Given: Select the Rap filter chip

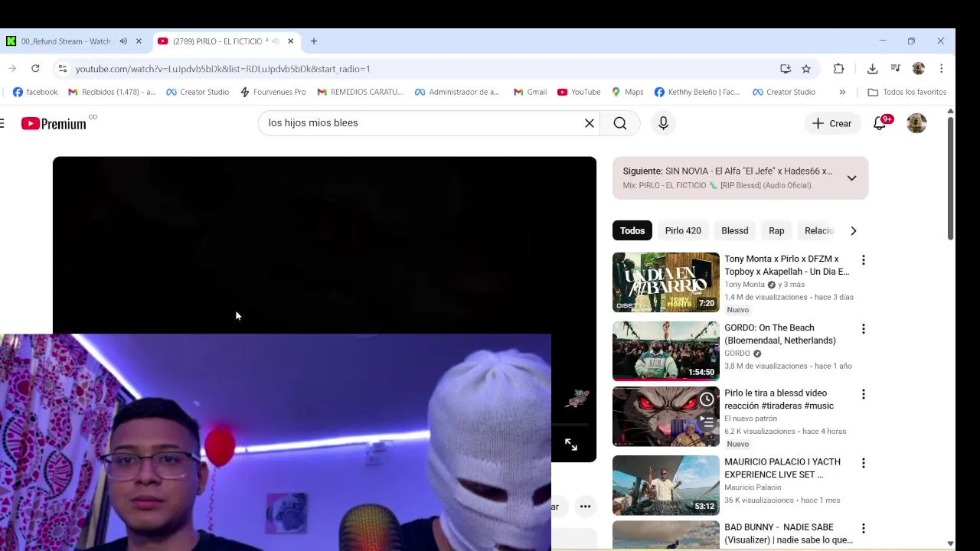Looking at the screenshot, I should point(776,230).
